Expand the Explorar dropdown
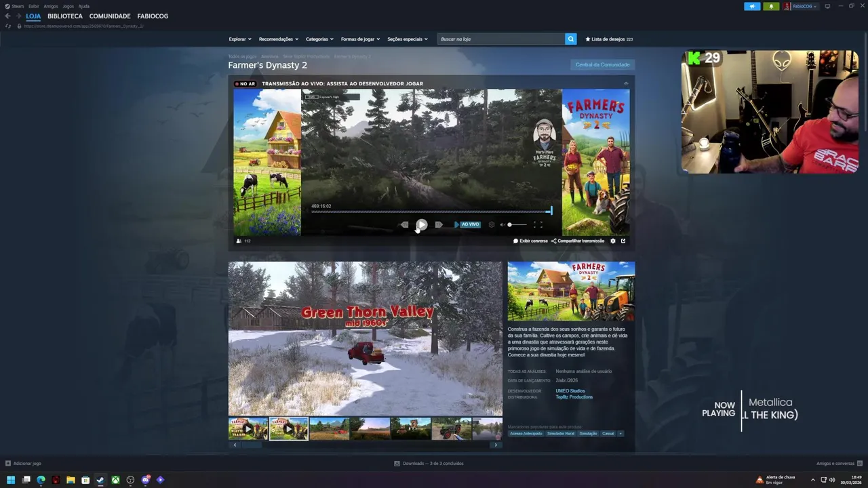Screen dimensions: 868x488 coord(240,39)
